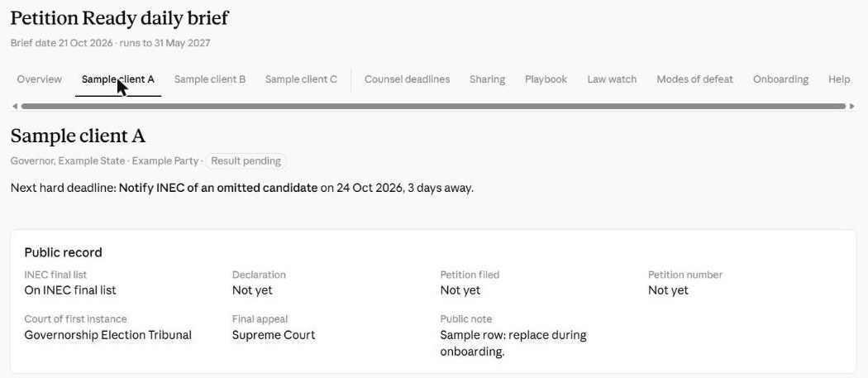Click the 'Declaration' field label
Viewport: 868px width, 378px height.
click(x=259, y=275)
